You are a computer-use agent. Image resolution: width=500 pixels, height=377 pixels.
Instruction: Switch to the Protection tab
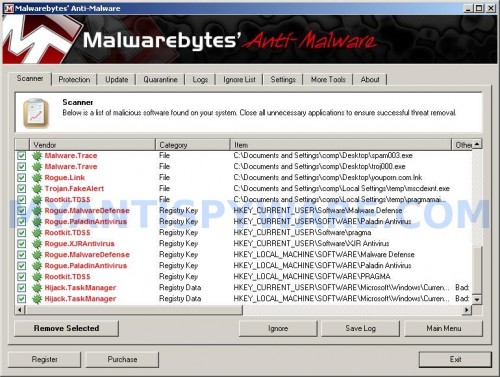pyautogui.click(x=74, y=80)
